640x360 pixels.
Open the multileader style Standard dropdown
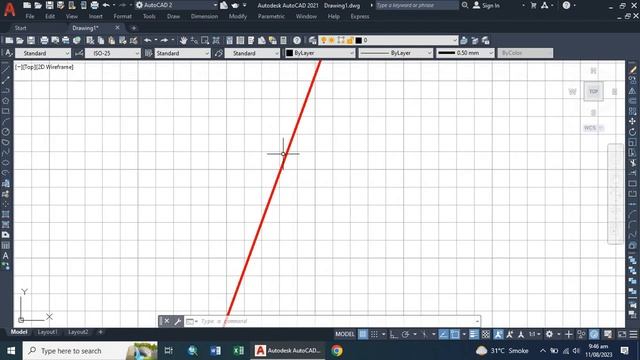[x=253, y=53]
